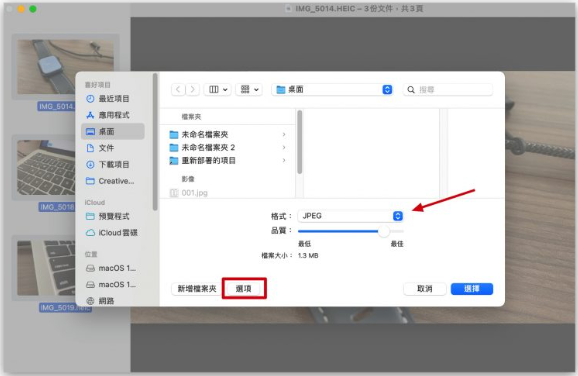
Task: Go forward with the right arrow button
Action: [192, 90]
